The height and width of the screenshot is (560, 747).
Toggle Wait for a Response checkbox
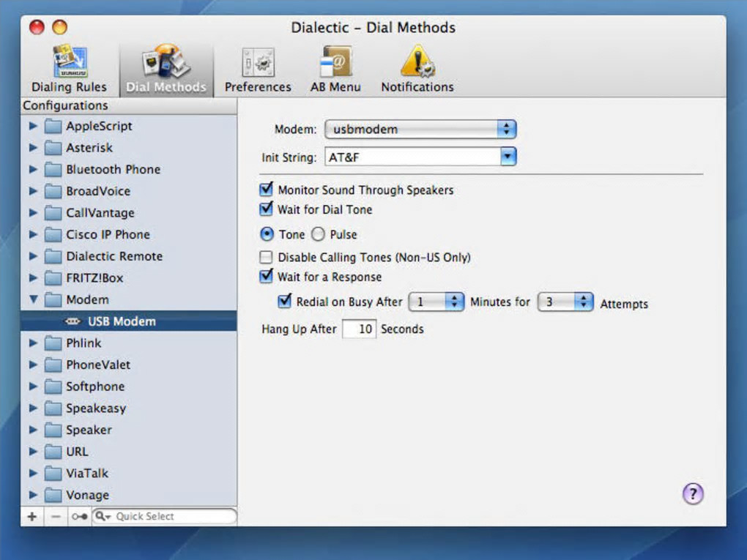click(267, 276)
